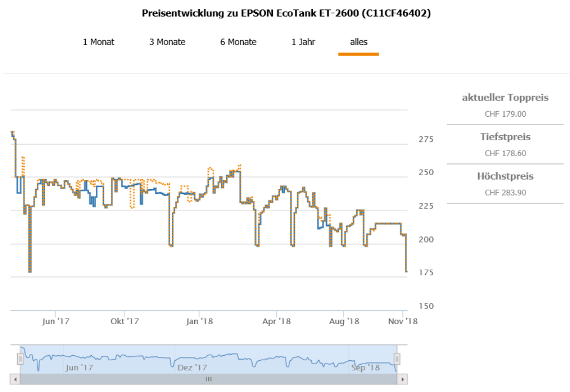The image size is (570, 392).
Task: Click the CHF 179.00 current price value
Action: pyautogui.click(x=505, y=114)
